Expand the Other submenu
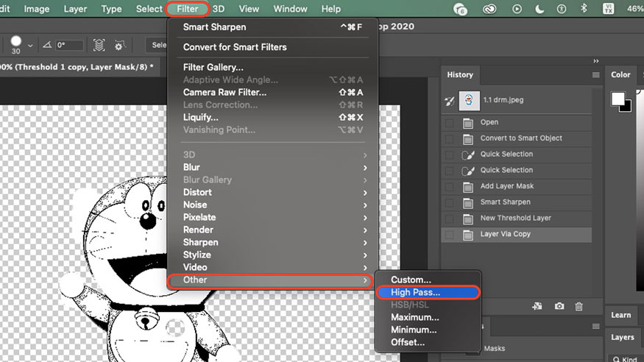The image size is (644, 362). pyautogui.click(x=270, y=280)
